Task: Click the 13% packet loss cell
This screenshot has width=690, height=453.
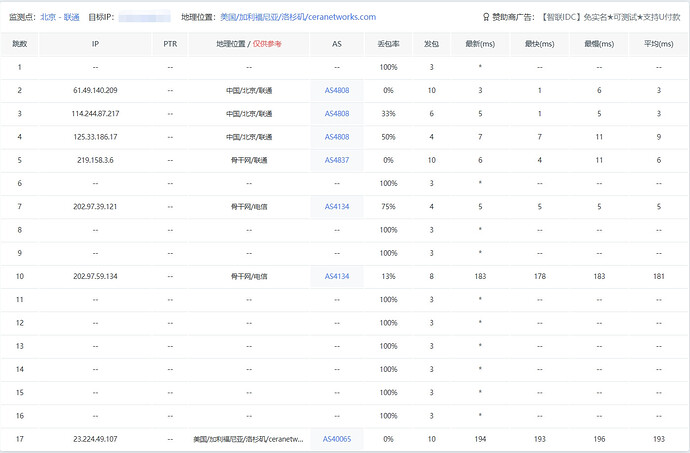Action: (x=389, y=276)
